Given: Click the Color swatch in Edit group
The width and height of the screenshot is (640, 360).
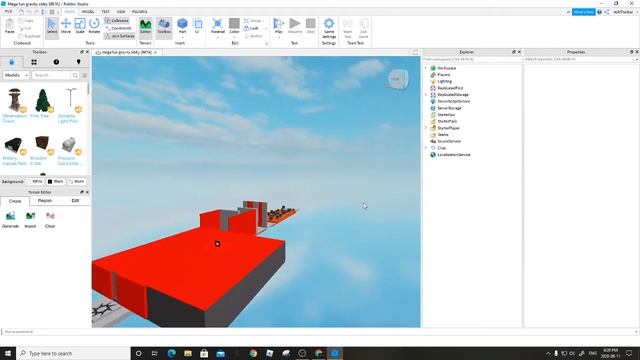Looking at the screenshot, I should pos(234,23).
